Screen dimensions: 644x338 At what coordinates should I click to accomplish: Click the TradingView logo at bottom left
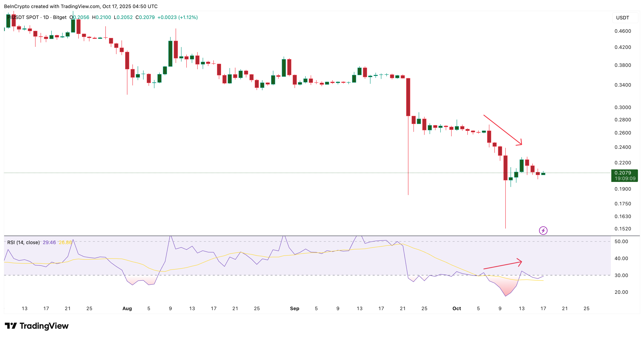36,326
